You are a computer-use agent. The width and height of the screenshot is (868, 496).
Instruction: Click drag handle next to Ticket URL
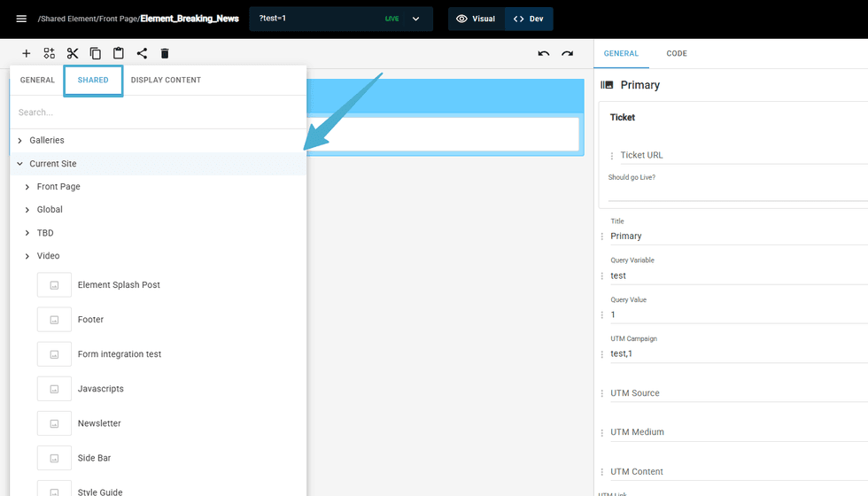(612, 156)
